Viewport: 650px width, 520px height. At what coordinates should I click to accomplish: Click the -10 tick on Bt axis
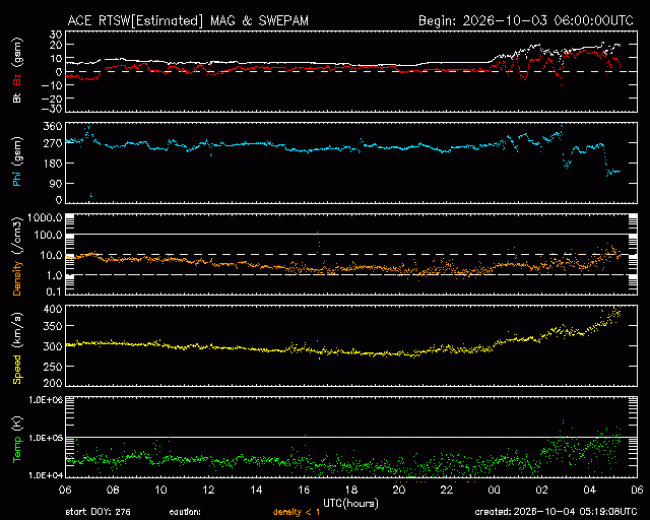pos(51,85)
